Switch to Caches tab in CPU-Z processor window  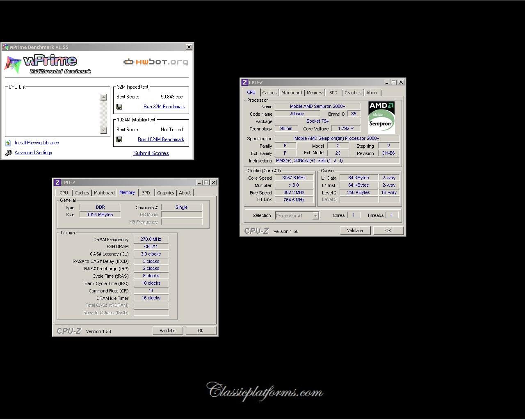click(x=269, y=93)
